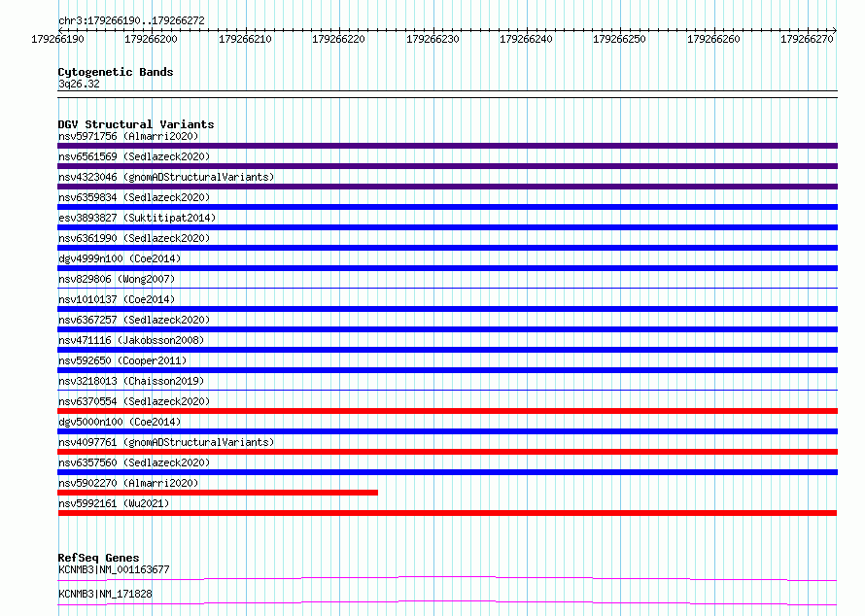
Task: Click the blue bar under nsv592650
Action: pos(447,370)
